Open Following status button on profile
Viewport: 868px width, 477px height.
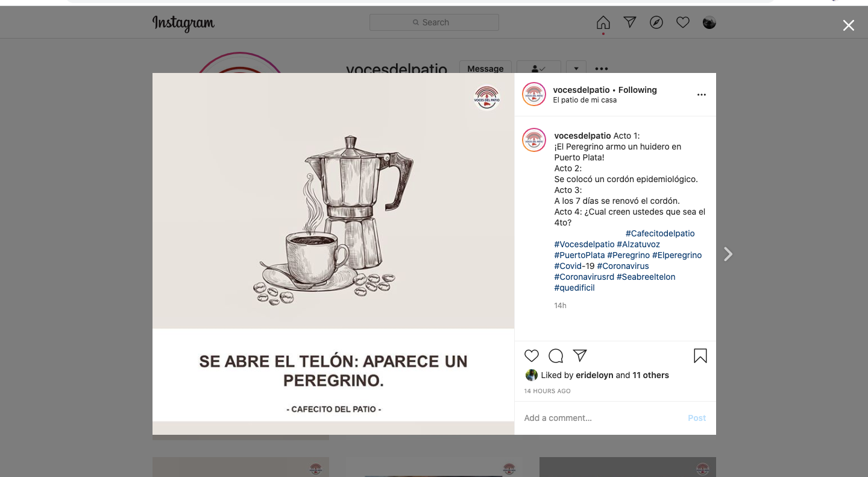coord(538,68)
